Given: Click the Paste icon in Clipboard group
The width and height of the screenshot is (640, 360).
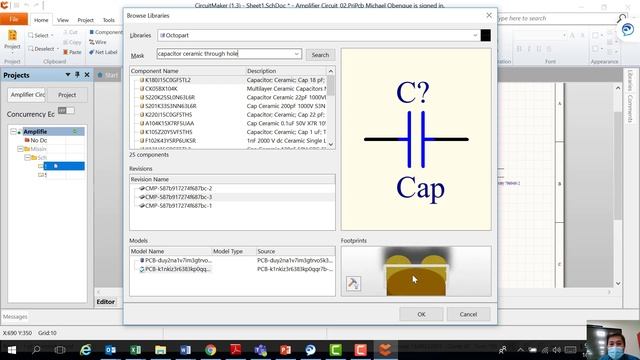Looking at the screenshot, I should pos(72,52).
